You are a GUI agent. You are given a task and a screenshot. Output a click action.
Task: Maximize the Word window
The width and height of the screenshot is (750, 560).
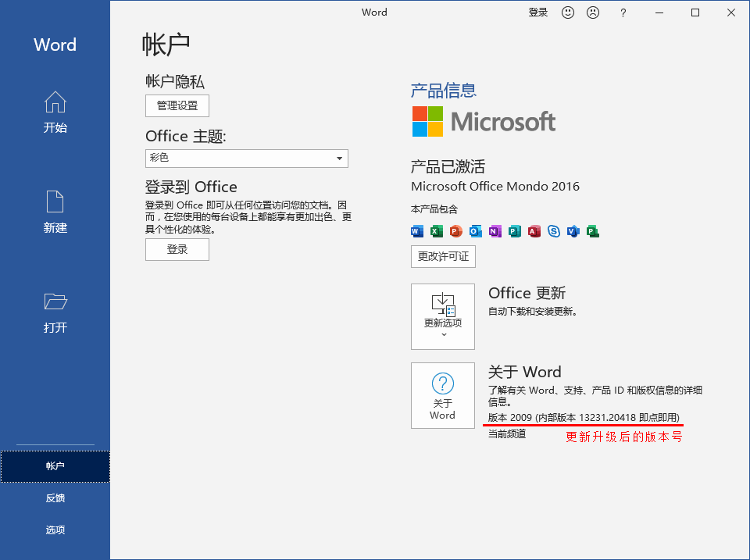(695, 13)
